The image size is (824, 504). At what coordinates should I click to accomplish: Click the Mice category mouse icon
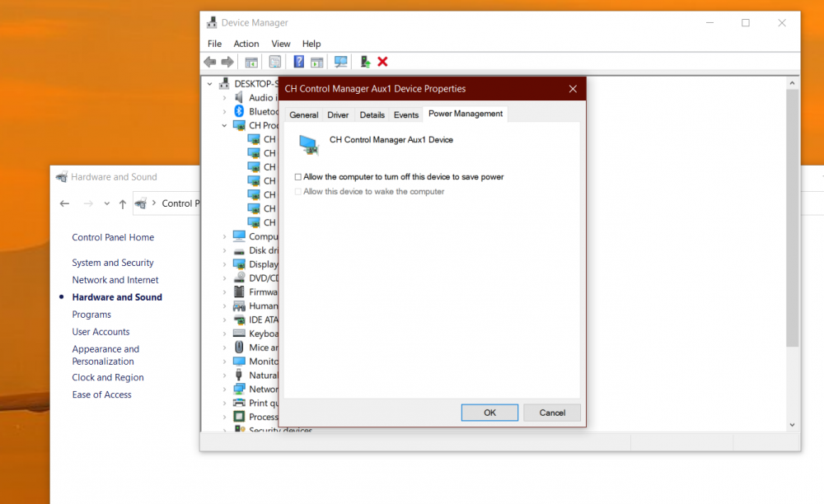239,348
